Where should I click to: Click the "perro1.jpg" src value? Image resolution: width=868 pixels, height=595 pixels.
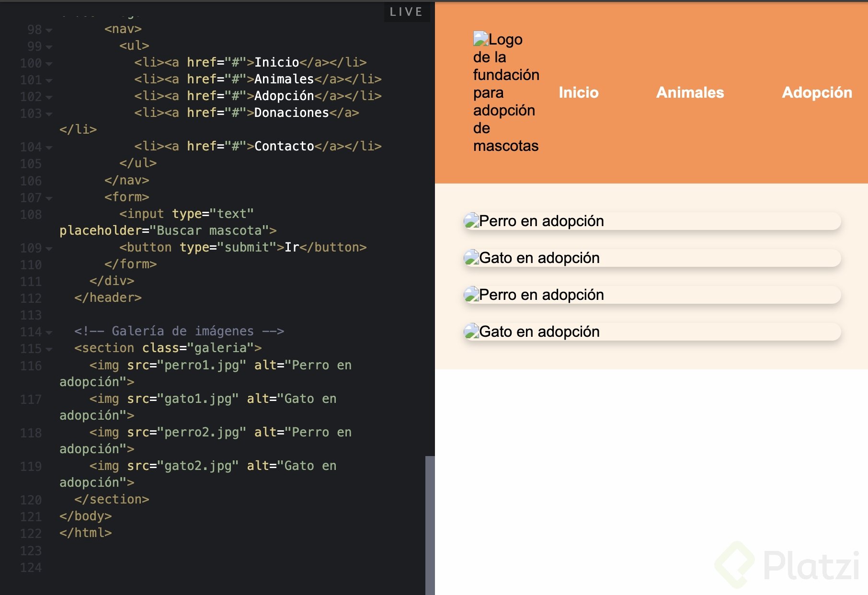pyautogui.click(x=202, y=365)
